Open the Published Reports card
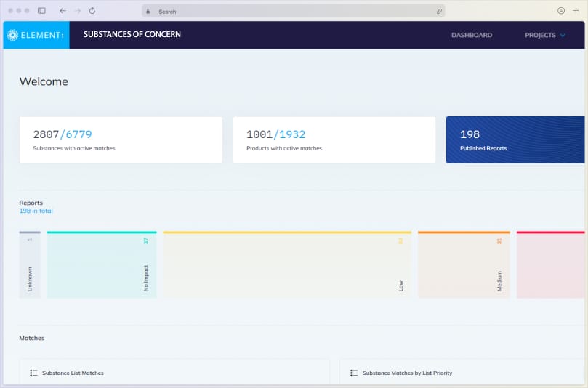588x388 pixels. tap(515, 140)
